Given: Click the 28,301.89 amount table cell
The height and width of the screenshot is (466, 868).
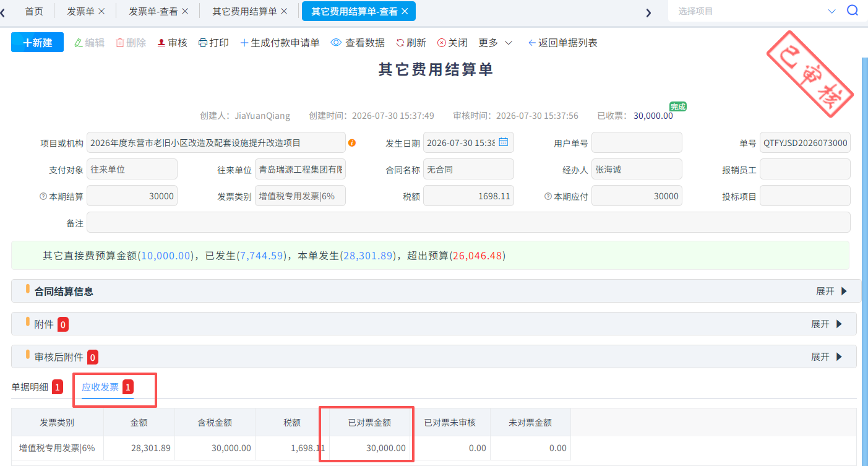Looking at the screenshot, I should pyautogui.click(x=139, y=448).
